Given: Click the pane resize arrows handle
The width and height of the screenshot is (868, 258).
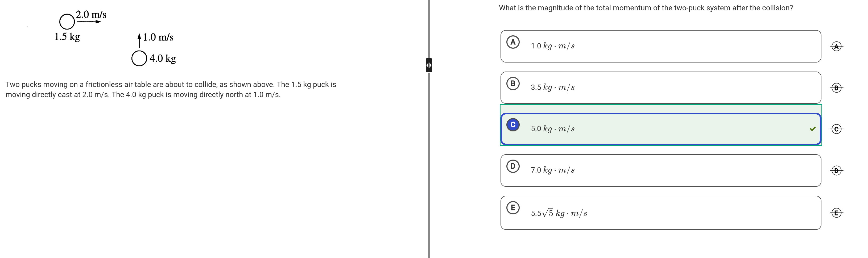Looking at the screenshot, I should click(x=429, y=65).
